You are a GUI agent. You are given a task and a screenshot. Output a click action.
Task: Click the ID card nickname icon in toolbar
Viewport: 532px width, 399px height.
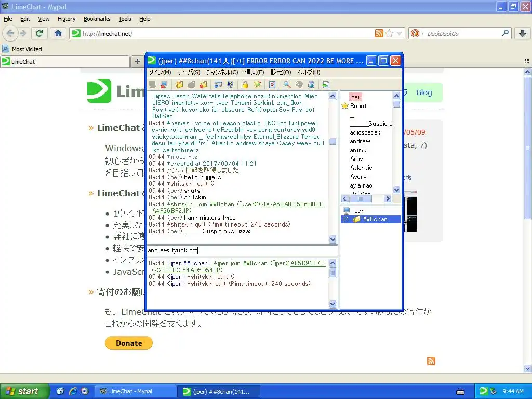(x=218, y=85)
